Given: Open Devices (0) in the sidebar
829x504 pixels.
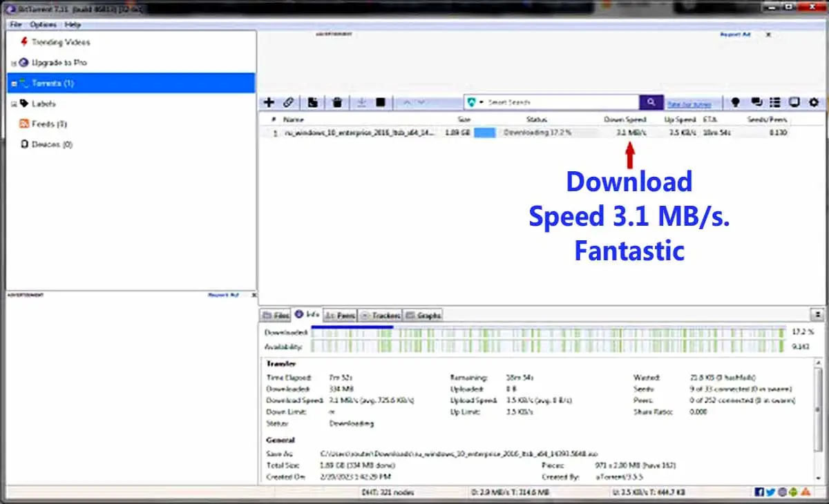Looking at the screenshot, I should click(52, 144).
